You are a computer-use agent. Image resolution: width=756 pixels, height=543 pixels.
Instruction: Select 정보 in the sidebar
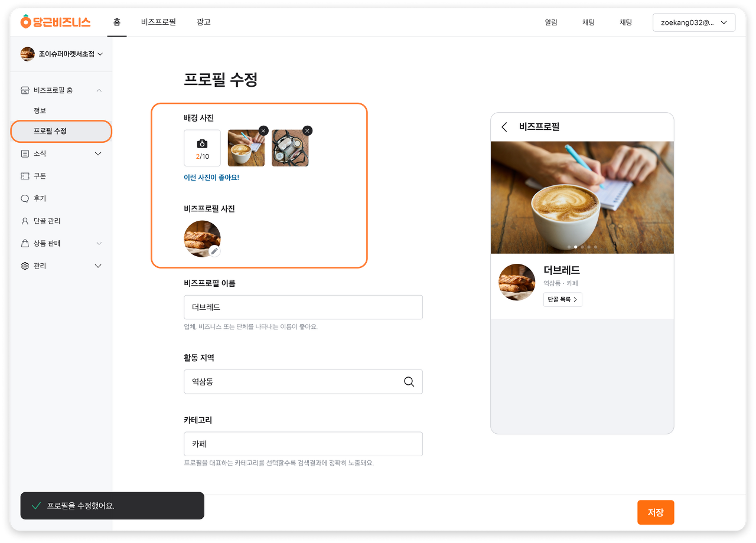tap(40, 111)
